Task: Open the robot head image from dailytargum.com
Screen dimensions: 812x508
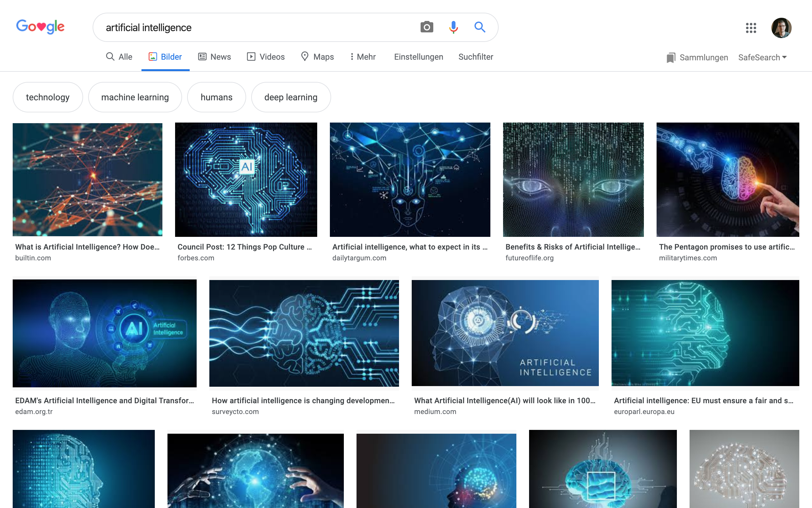Action: click(410, 179)
